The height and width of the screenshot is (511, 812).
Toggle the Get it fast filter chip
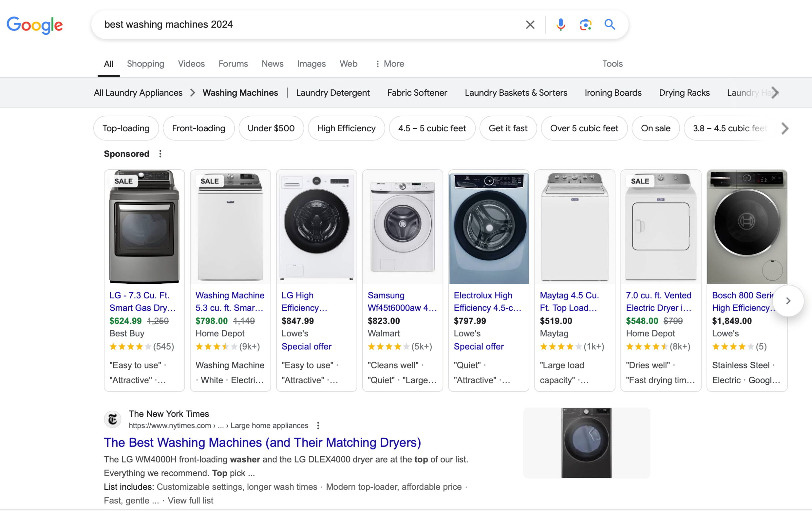(508, 128)
